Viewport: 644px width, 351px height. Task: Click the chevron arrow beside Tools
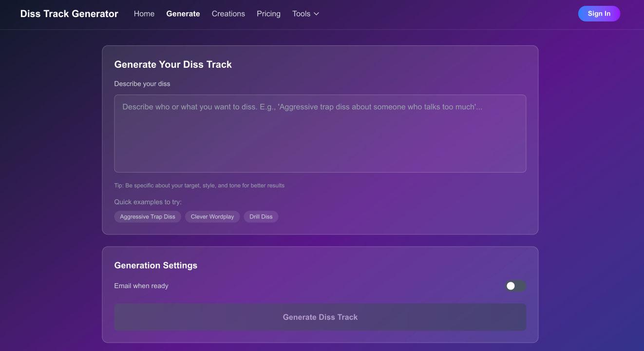pyautogui.click(x=316, y=14)
